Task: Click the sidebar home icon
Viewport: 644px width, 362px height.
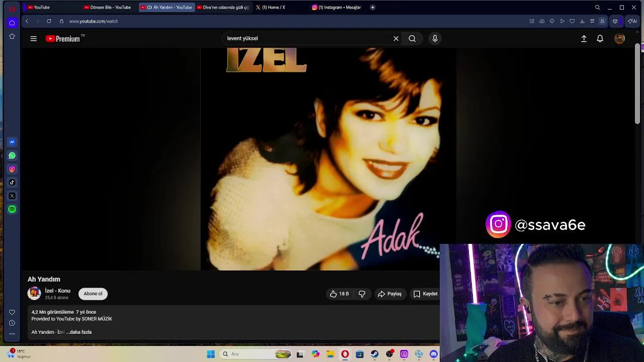Action: point(12,23)
